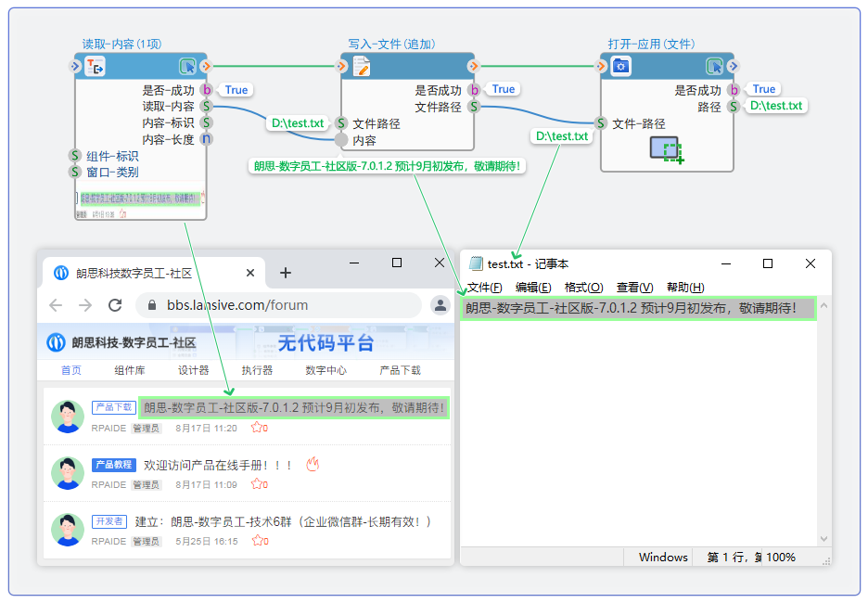
Task: Click the output flow arrow of 读取-内容 node
Action: 207,66
